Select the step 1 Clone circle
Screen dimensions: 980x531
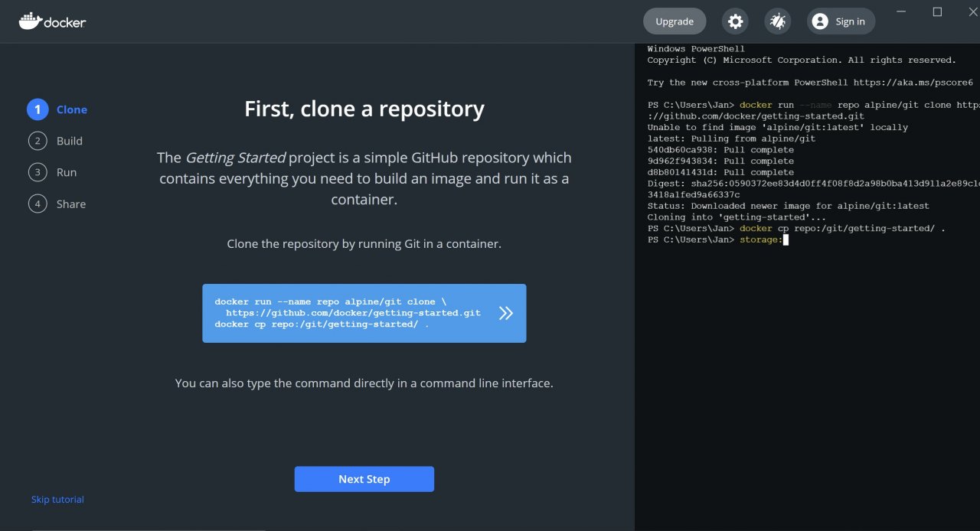(x=37, y=109)
